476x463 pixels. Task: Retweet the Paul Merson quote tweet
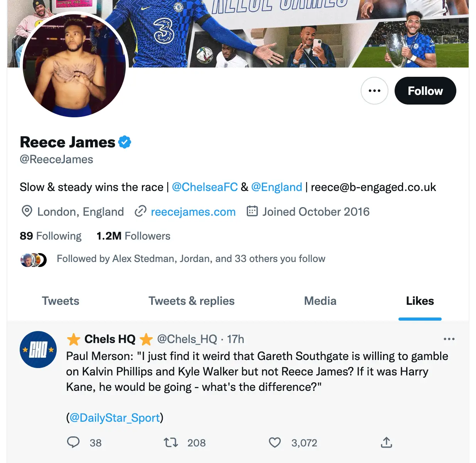[170, 443]
